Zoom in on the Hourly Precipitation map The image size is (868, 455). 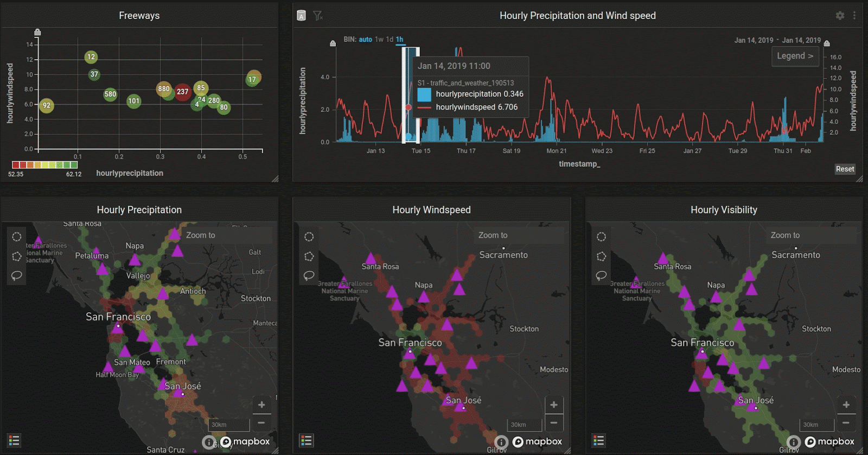pos(261,405)
